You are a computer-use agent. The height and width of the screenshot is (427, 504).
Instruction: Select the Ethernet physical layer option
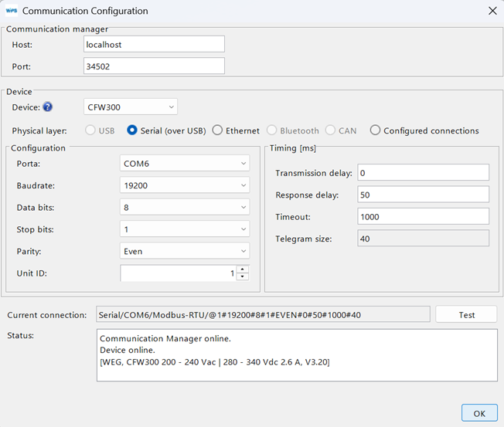point(217,130)
